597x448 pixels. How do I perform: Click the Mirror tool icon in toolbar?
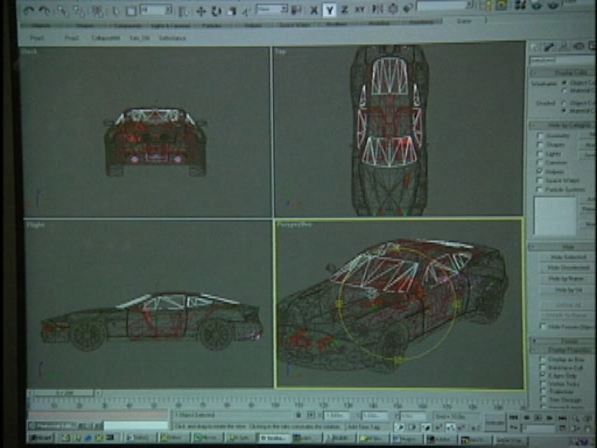(377, 9)
